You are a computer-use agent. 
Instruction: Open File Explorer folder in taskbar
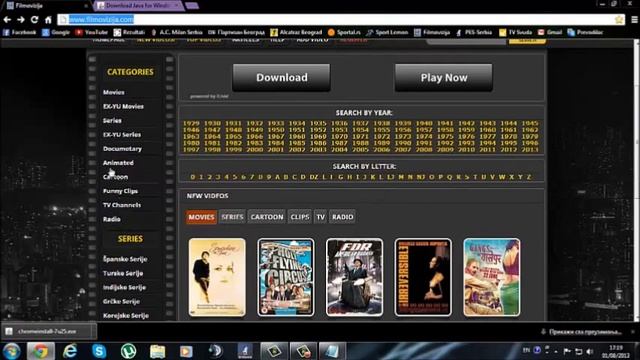coord(157,351)
